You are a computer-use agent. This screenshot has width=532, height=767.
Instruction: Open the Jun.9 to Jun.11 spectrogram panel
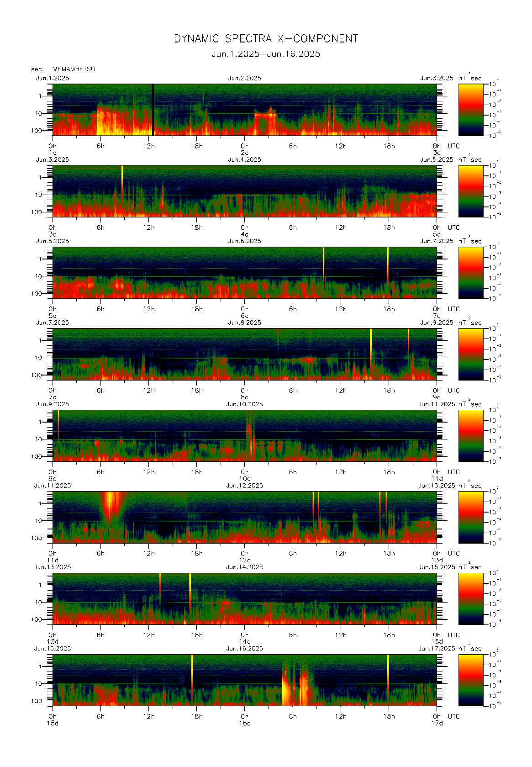245,436
